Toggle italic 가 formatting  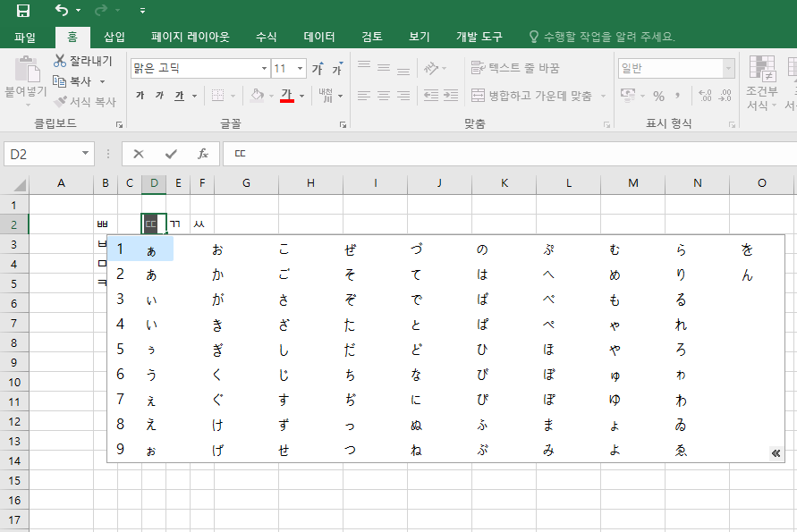click(x=159, y=95)
